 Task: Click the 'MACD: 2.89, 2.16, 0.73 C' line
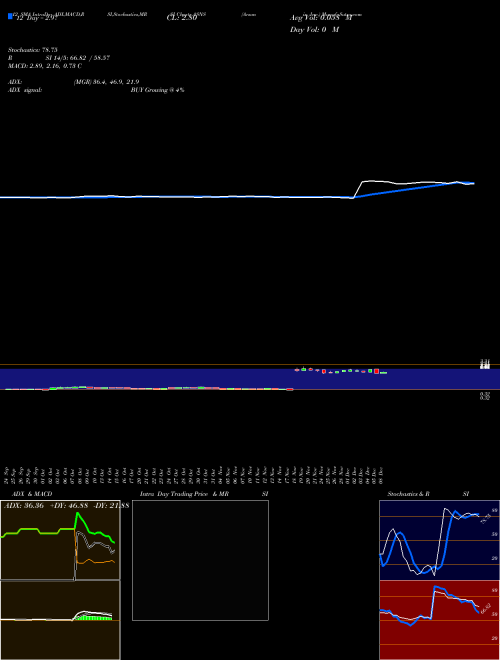pos(45,66)
